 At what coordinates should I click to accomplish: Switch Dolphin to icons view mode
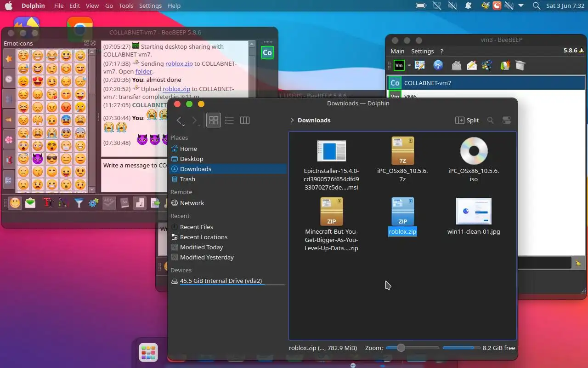(x=214, y=120)
